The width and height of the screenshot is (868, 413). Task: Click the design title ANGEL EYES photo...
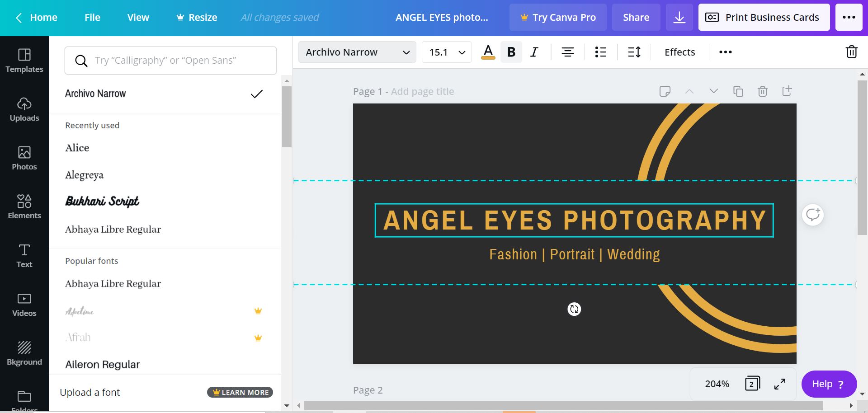coord(442,18)
